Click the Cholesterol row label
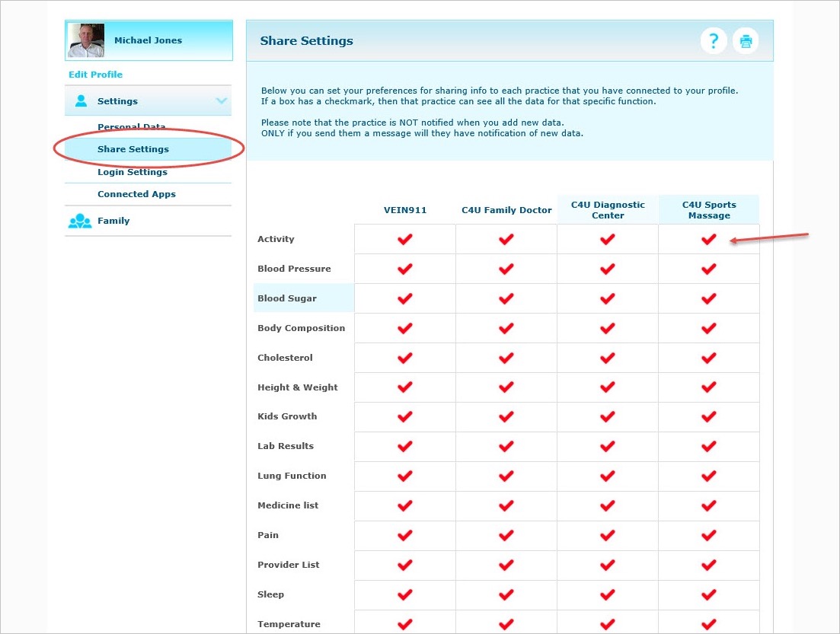The image size is (840, 634). 285,358
